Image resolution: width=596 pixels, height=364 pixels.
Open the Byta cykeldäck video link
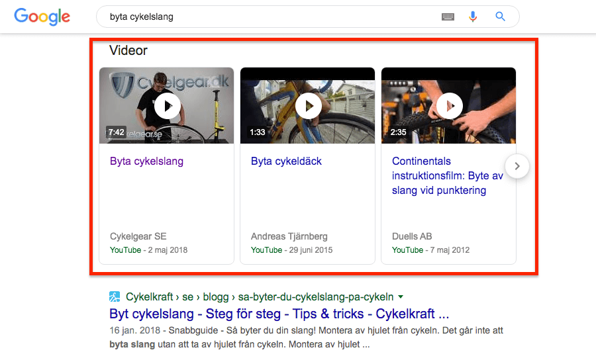click(286, 161)
